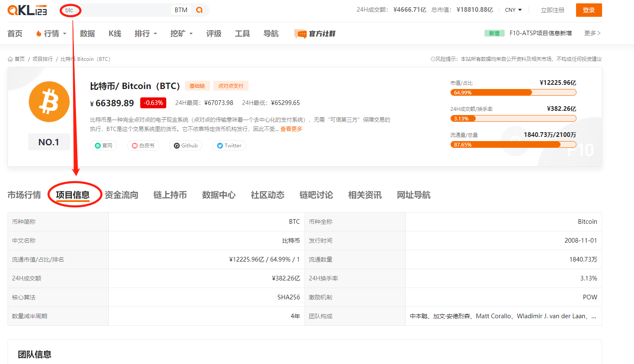Click the flame icon beside 行情
The width and height of the screenshot is (634, 364).
(x=39, y=34)
